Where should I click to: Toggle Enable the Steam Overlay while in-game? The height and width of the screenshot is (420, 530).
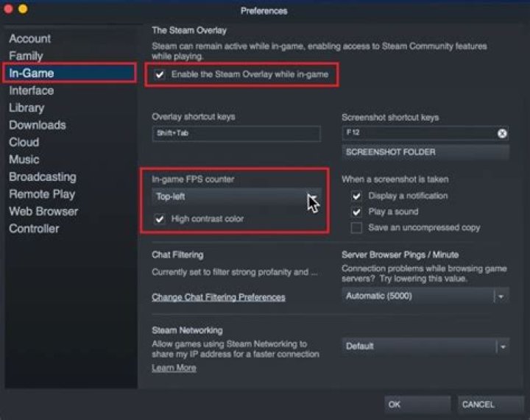tap(160, 74)
